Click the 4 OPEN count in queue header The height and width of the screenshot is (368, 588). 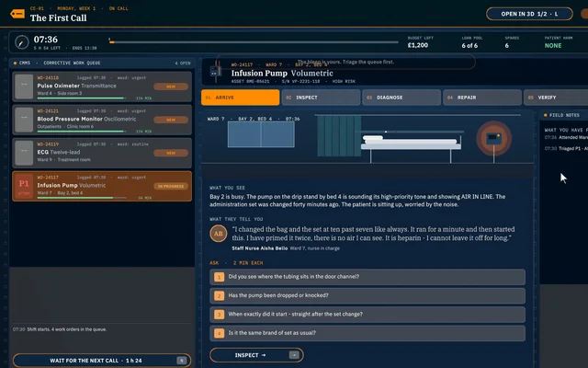(183, 63)
